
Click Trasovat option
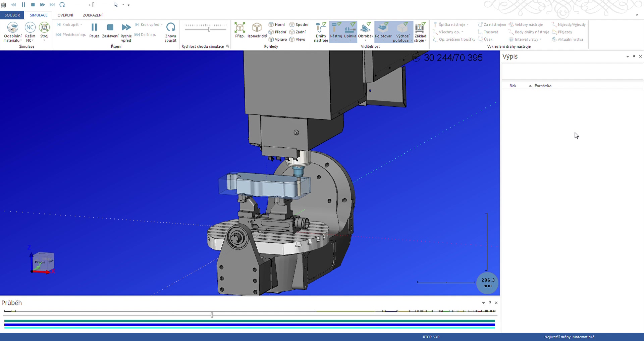pos(488,32)
